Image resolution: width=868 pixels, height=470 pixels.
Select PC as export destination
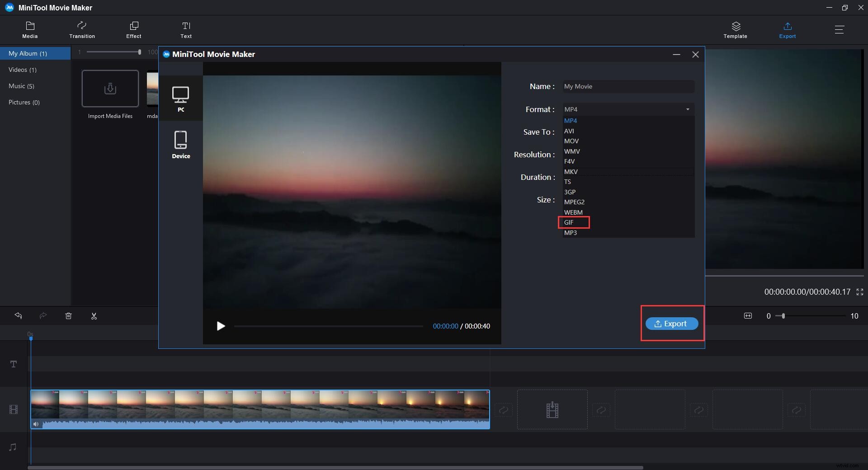[x=181, y=99]
